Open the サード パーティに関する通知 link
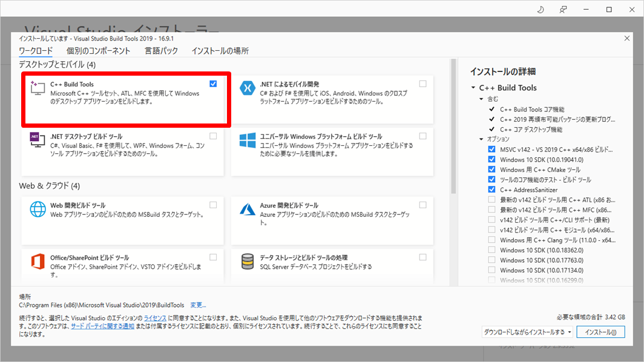644x362 pixels. click(102, 326)
